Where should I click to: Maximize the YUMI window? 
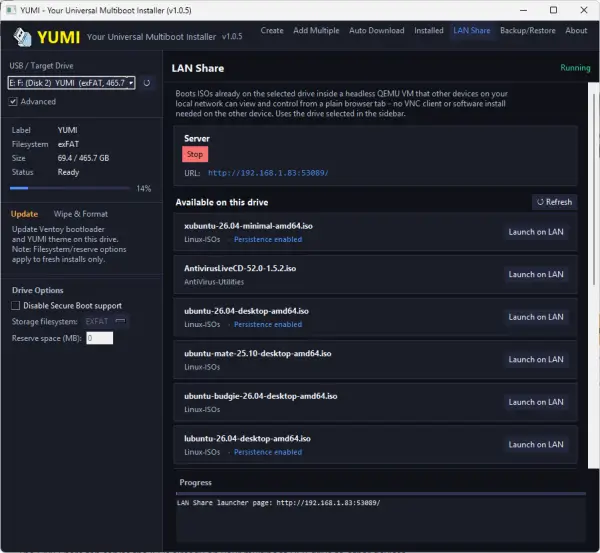click(553, 10)
